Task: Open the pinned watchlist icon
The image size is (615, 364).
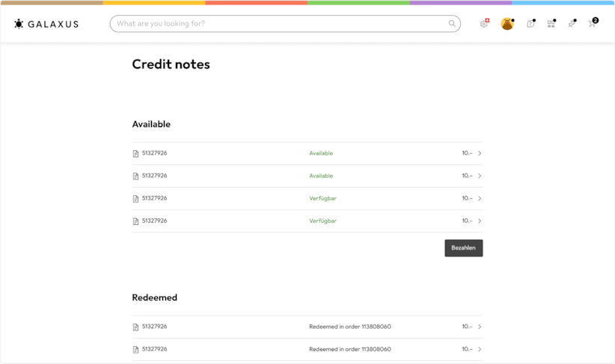Action: coord(572,23)
